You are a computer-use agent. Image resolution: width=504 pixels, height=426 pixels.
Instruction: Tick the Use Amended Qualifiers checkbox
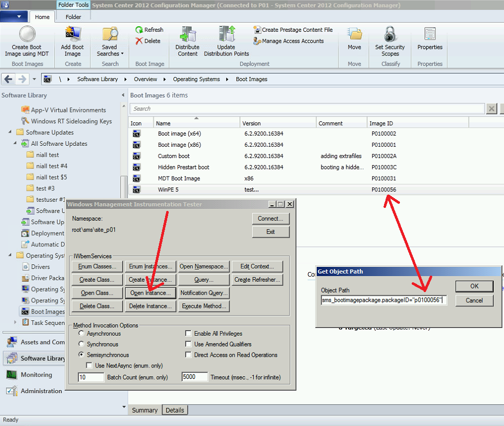(x=188, y=344)
